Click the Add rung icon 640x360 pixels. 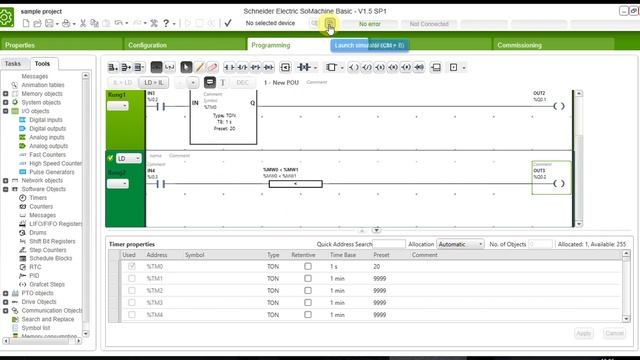pyautogui.click(x=113, y=67)
